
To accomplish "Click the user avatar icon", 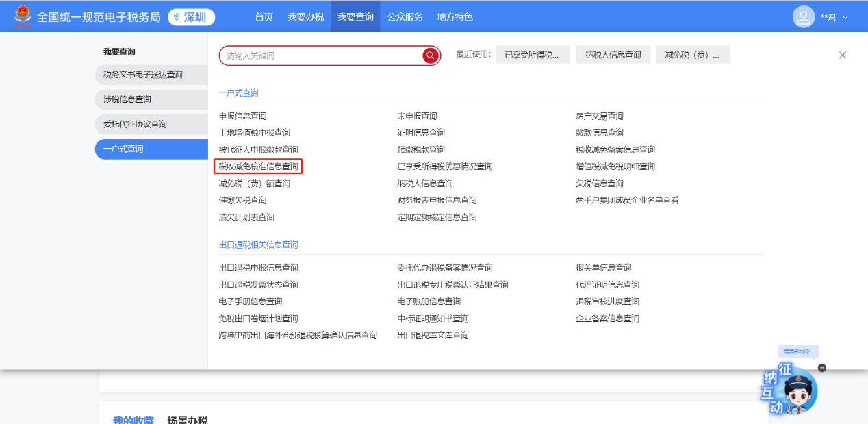I will pos(804,16).
